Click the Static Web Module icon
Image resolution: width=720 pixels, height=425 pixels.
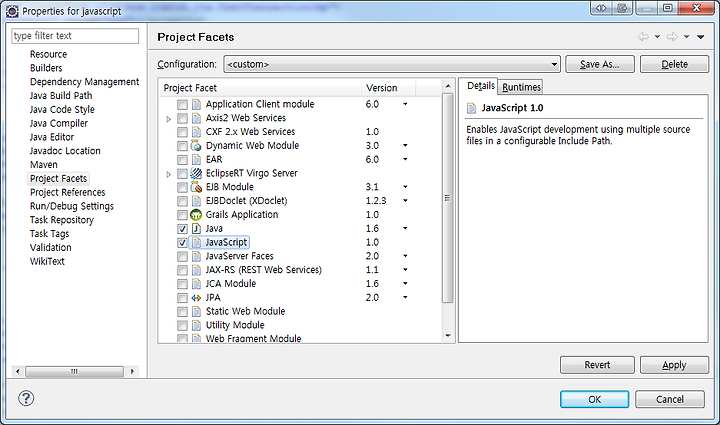pos(196,311)
